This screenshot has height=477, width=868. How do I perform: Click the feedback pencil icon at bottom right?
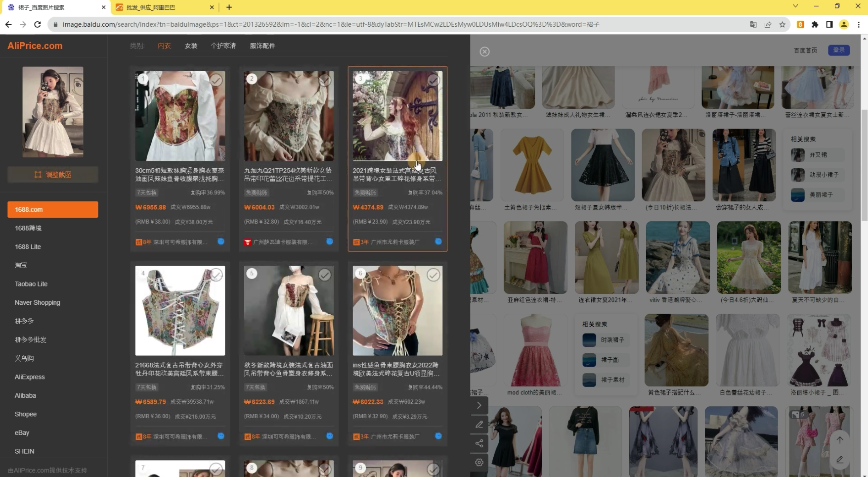pyautogui.click(x=839, y=460)
